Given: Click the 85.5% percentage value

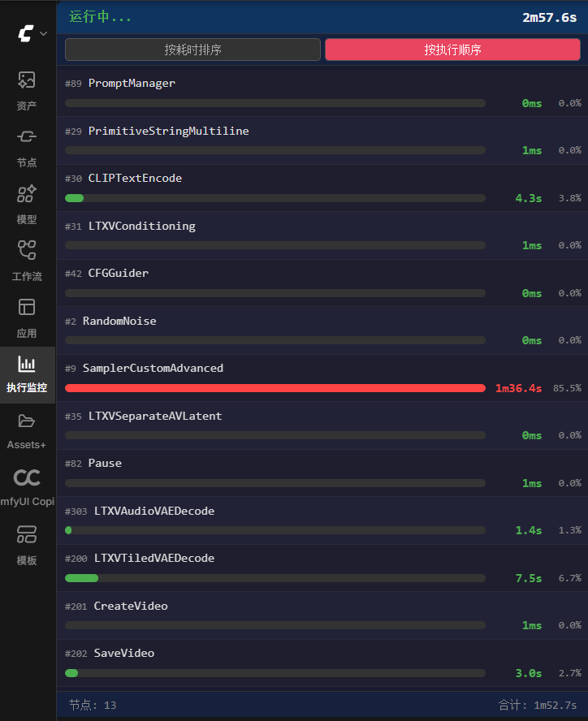Looking at the screenshot, I should pos(568,388).
